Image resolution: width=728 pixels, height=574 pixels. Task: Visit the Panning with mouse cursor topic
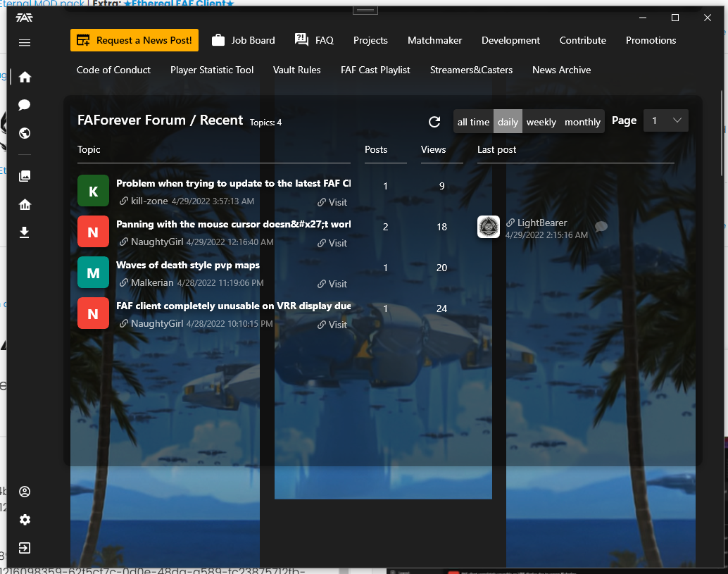pos(332,244)
